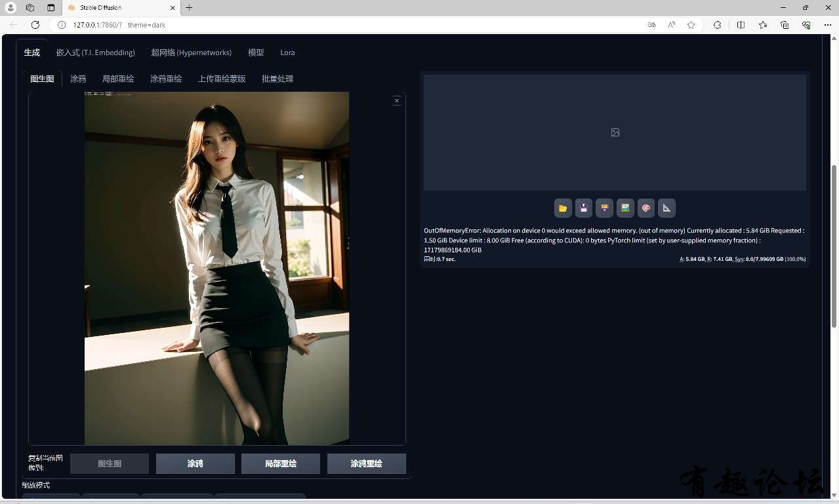Open the 超网络 (Hypernetworks) tab
Screen dimensions: 839x504
[192, 52]
